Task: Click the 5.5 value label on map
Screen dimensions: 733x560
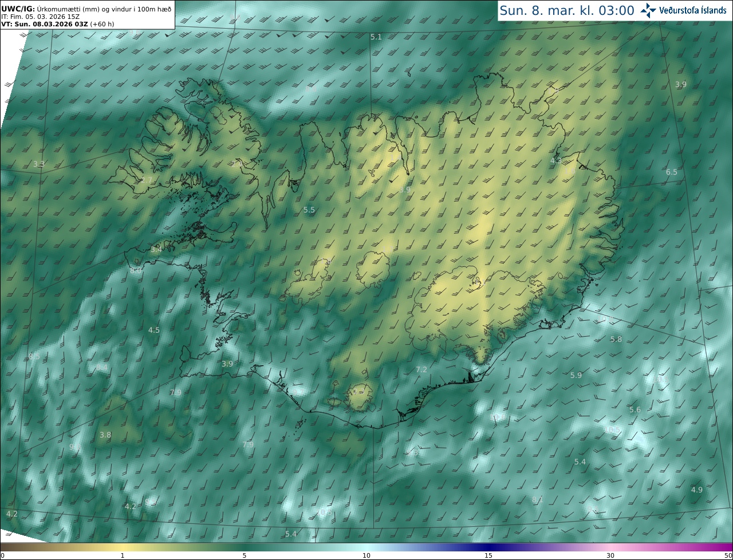Action: pos(309,210)
